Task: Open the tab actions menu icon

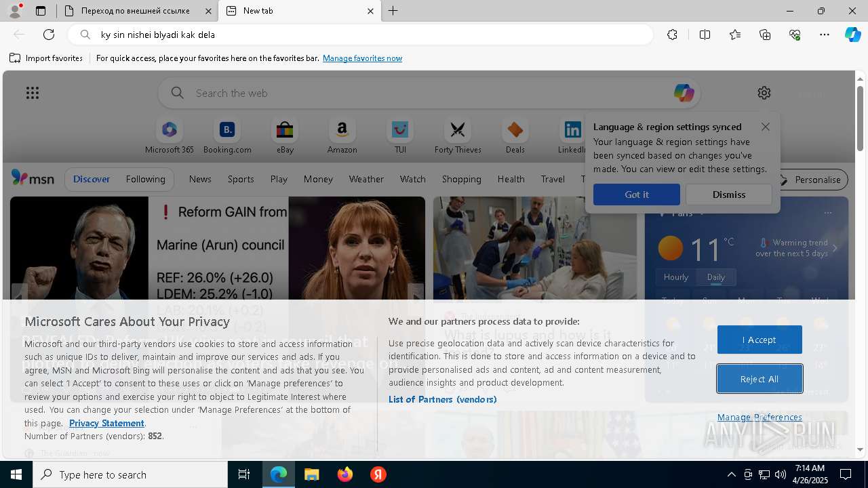Action: (x=41, y=11)
